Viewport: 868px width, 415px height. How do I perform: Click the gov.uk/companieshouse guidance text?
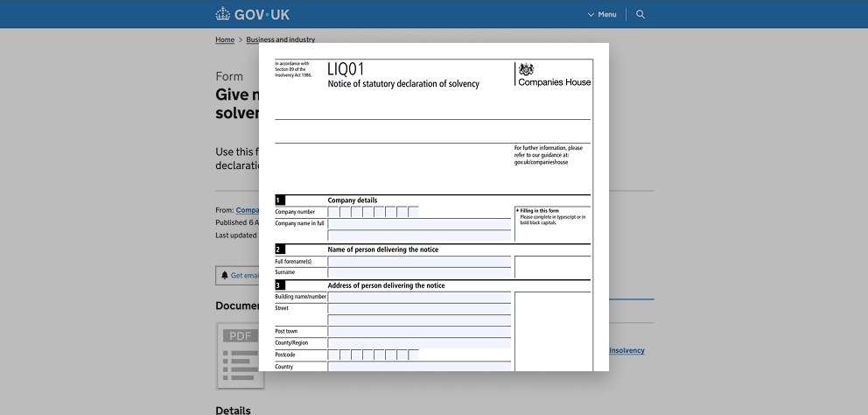[541, 162]
